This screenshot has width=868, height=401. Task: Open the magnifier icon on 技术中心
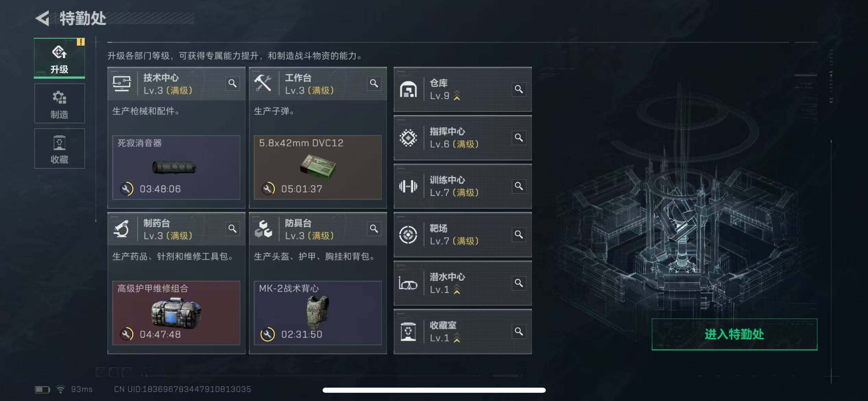(x=232, y=83)
